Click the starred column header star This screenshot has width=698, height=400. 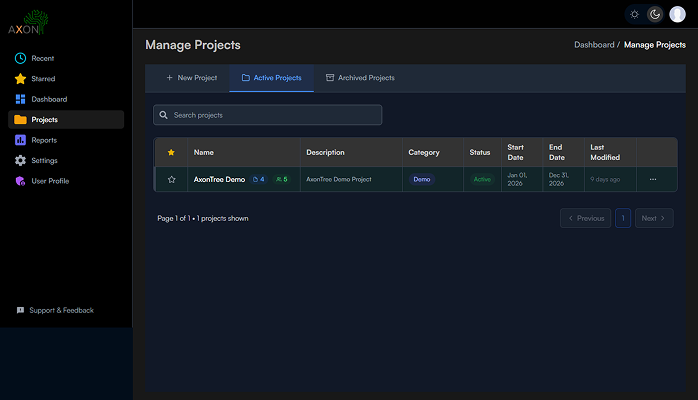click(x=171, y=152)
